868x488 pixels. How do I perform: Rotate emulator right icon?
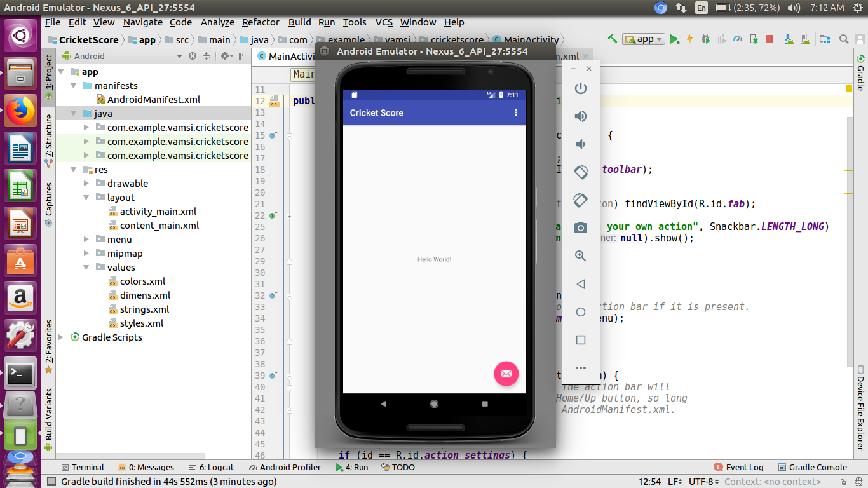coord(581,200)
